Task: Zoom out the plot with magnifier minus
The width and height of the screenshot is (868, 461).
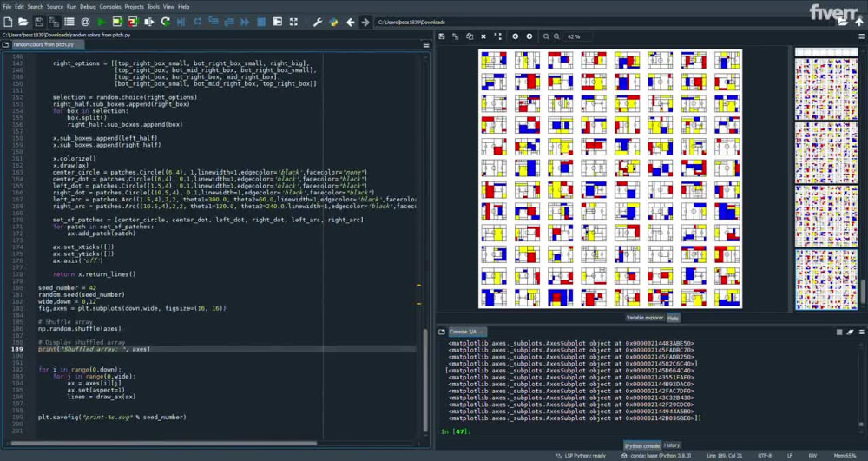Action: [x=546, y=36]
